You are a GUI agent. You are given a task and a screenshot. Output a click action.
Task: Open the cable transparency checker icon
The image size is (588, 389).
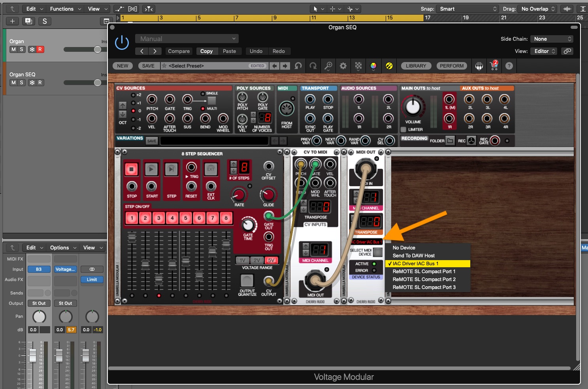pos(358,66)
